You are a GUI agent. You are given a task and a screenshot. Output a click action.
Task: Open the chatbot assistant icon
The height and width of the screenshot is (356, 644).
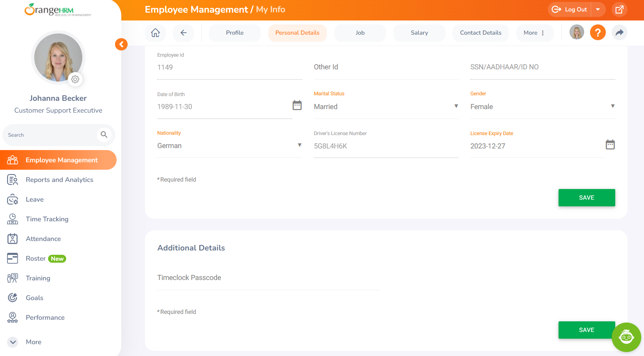[626, 337]
